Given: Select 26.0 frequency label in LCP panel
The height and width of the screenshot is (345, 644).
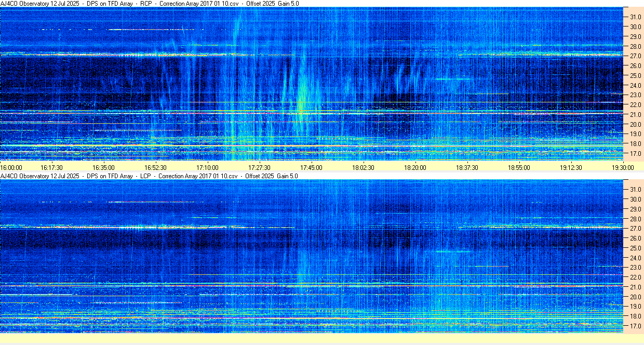Looking at the screenshot, I should 635,238.
